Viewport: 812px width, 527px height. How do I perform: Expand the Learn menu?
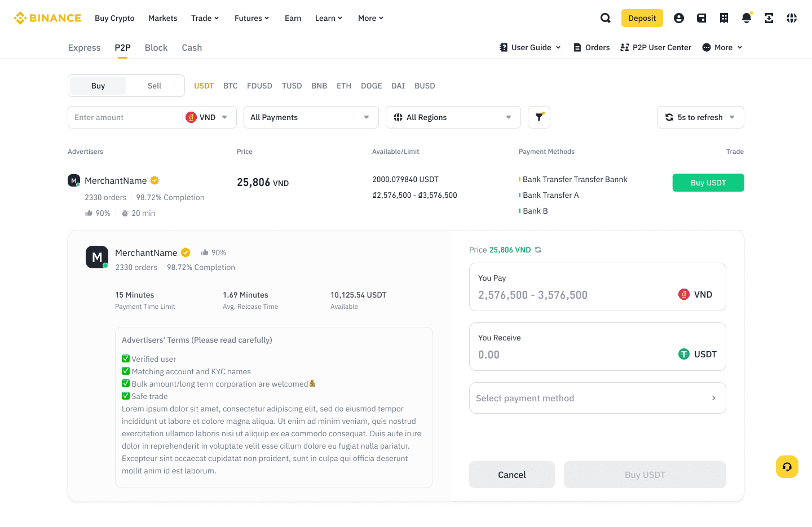point(329,18)
